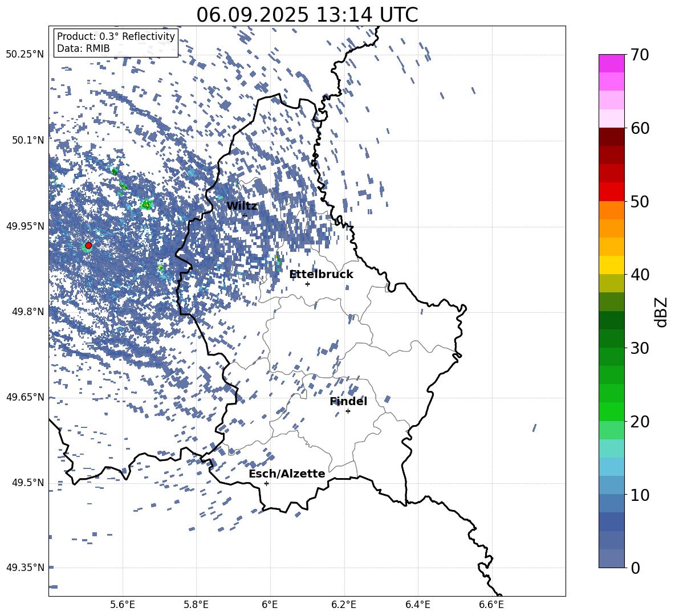
Task: Select the Esch/Alzette city label
Action: [x=287, y=474]
